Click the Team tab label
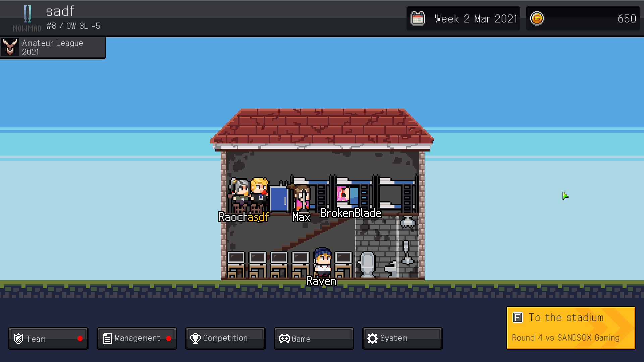 36,339
